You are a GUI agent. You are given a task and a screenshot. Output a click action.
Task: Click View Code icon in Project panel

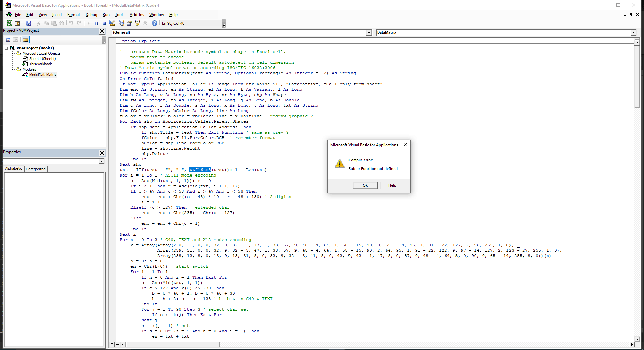point(8,40)
